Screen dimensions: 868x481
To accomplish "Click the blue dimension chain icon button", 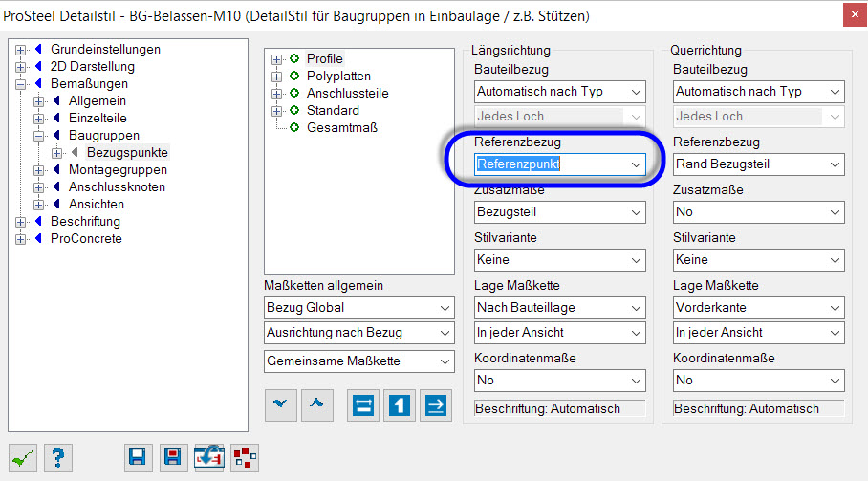I will 363,405.
